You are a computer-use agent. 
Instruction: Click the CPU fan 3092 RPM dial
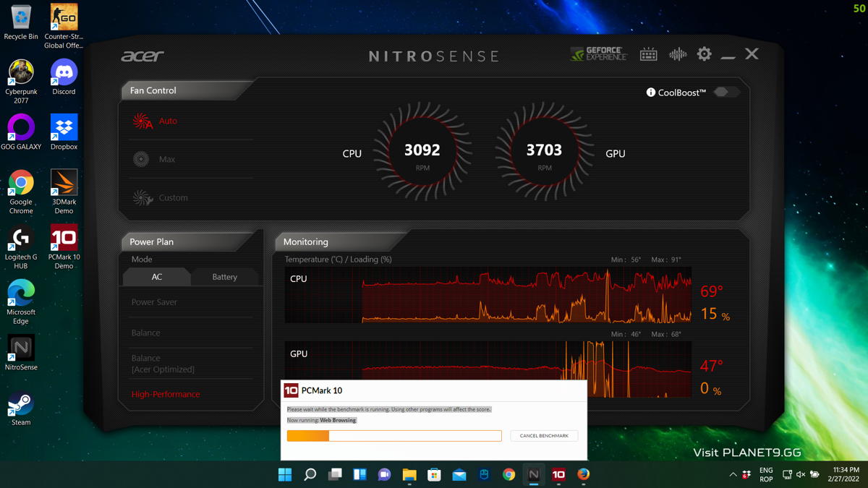422,152
